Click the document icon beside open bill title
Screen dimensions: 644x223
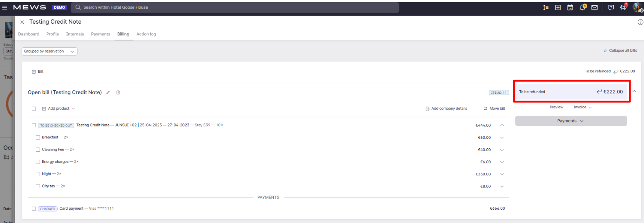pos(118,92)
